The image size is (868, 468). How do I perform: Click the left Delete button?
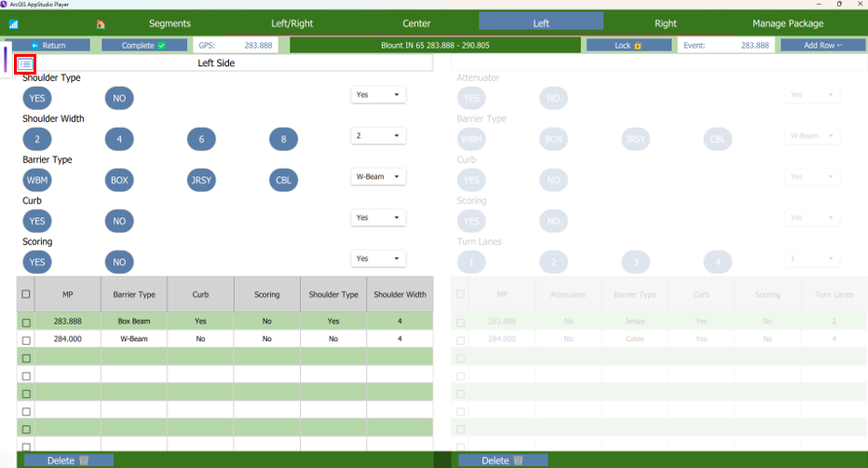click(69, 461)
